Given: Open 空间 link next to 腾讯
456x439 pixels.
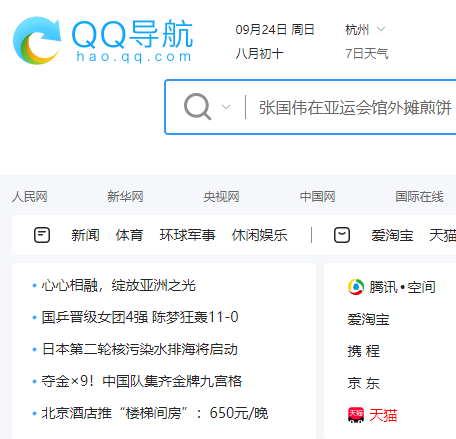Looking at the screenshot, I should pos(421,287).
